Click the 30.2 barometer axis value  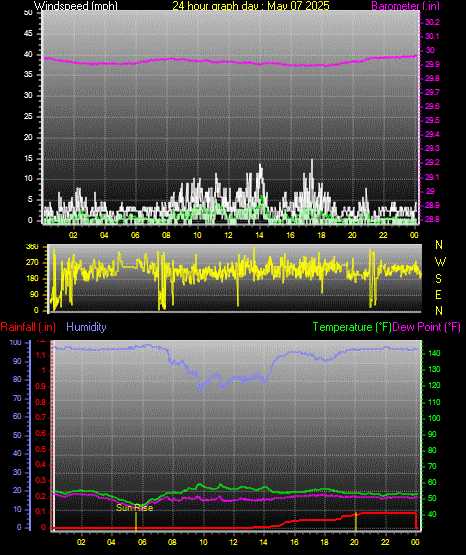432,22
